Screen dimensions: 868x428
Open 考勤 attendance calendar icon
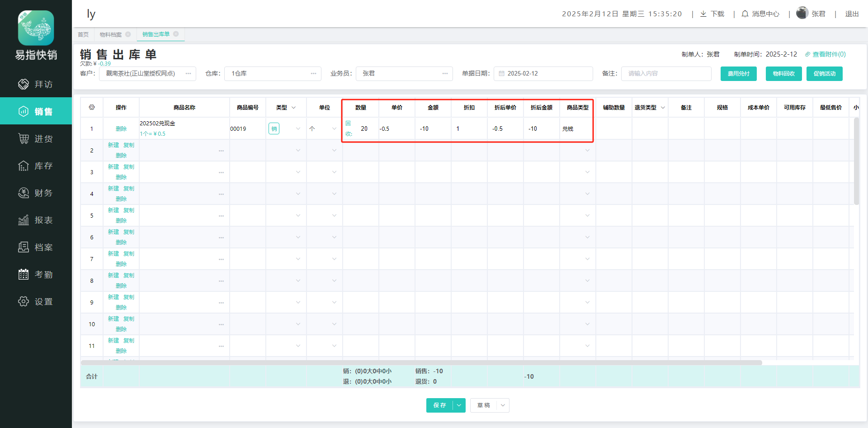pyautogui.click(x=24, y=274)
